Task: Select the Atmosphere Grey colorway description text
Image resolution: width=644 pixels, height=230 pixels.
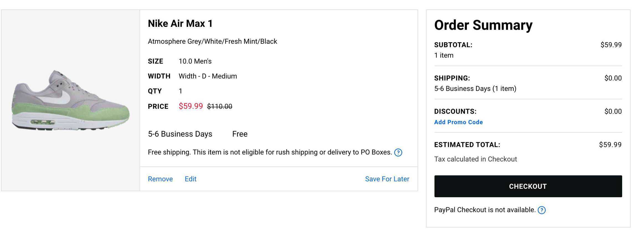Action: click(x=212, y=42)
